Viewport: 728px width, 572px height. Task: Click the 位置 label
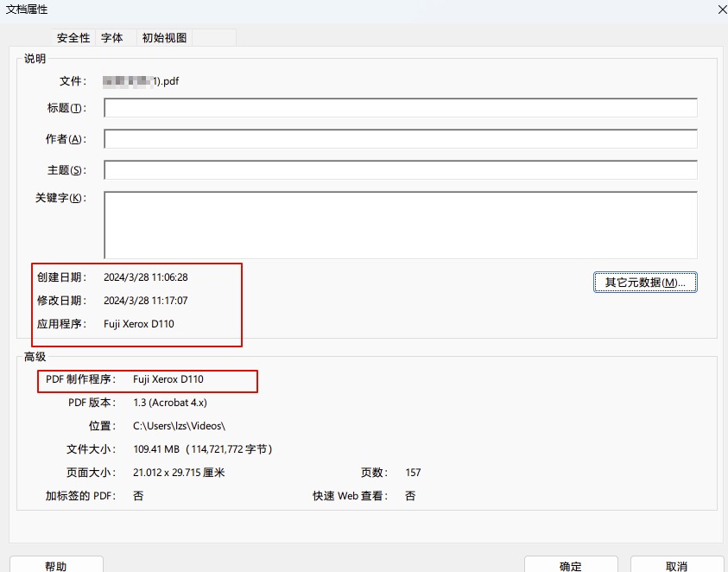(102, 426)
